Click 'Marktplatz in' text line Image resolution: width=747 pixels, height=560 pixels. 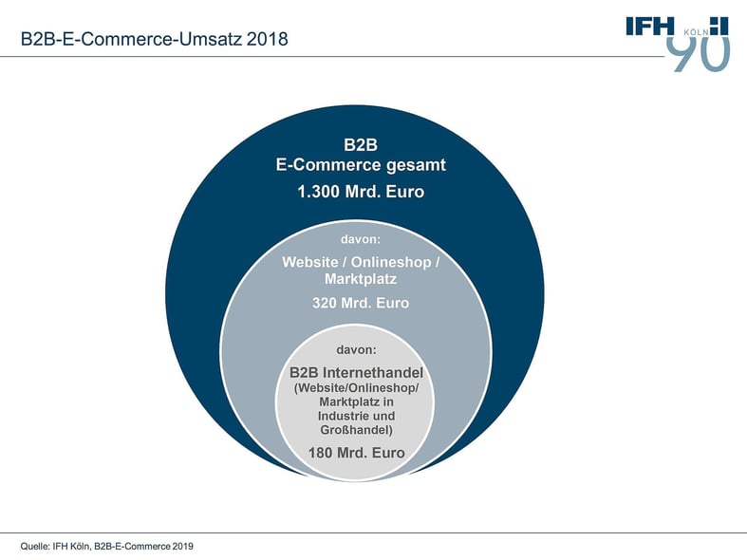pyautogui.click(x=356, y=401)
